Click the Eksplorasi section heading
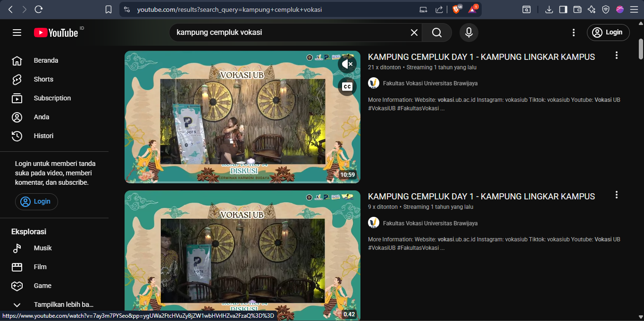This screenshot has width=644, height=321. click(x=29, y=232)
